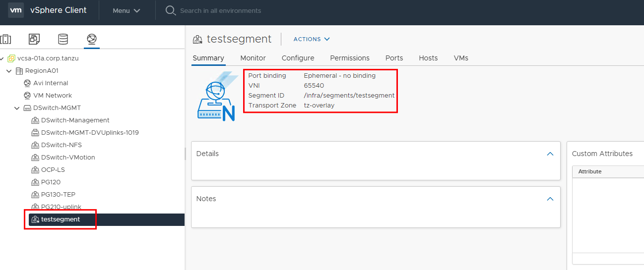The height and width of the screenshot is (270, 644).
Task: Switch to the Storage inventory icon
Action: (x=63, y=39)
